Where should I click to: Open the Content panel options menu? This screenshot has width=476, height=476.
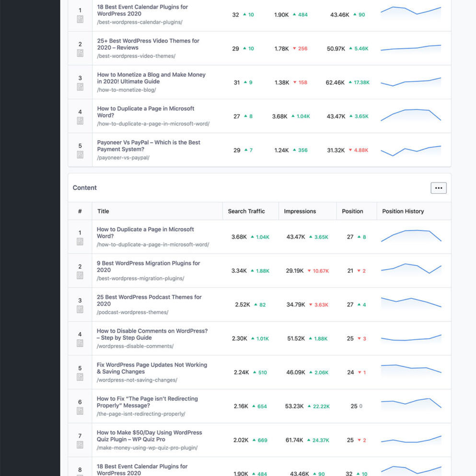(x=438, y=188)
